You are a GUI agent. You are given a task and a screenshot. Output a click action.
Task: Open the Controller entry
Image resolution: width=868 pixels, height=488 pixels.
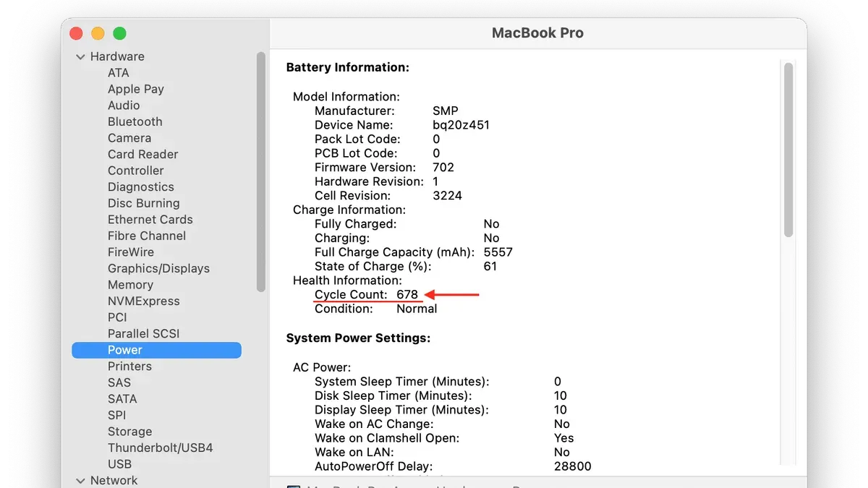(x=136, y=171)
